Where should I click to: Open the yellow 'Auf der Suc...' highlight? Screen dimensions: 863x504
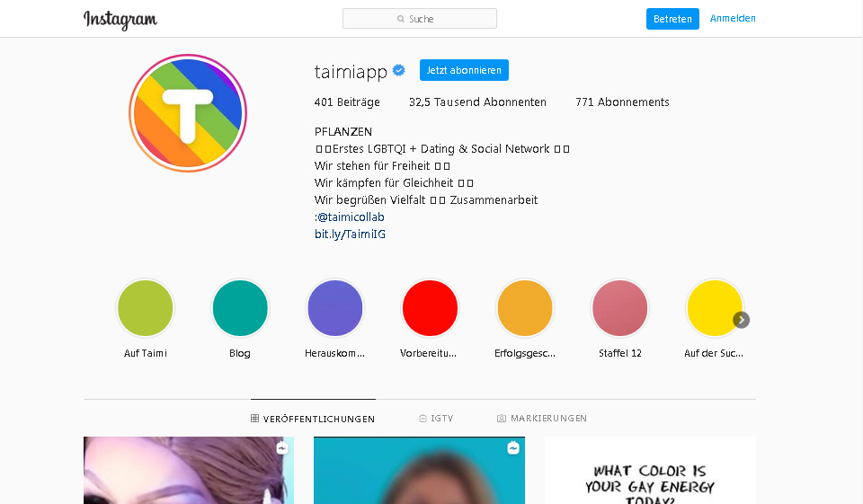click(x=714, y=308)
